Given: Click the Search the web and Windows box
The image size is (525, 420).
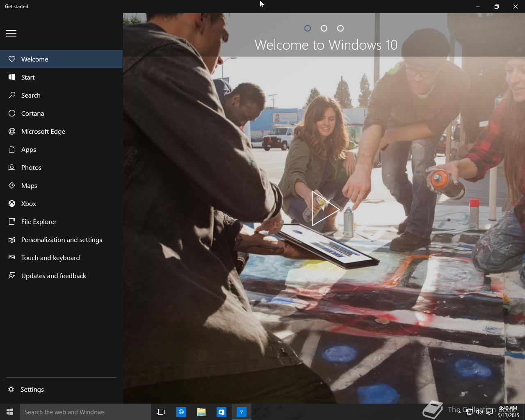Looking at the screenshot, I should 85,412.
